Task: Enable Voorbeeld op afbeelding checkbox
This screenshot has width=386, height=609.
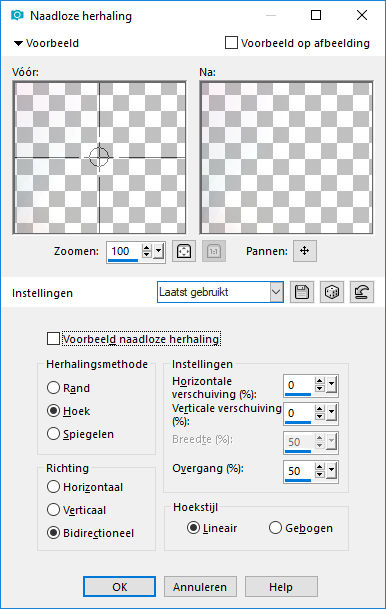Action: (x=231, y=43)
